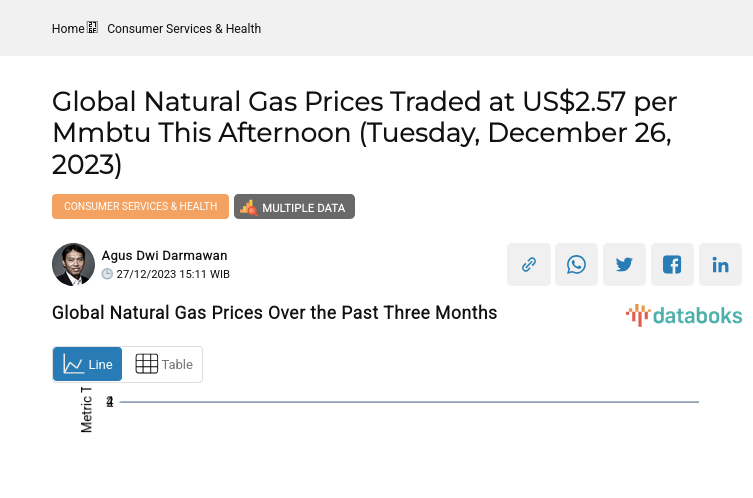Click the chart's horizontal gridline

[408, 402]
